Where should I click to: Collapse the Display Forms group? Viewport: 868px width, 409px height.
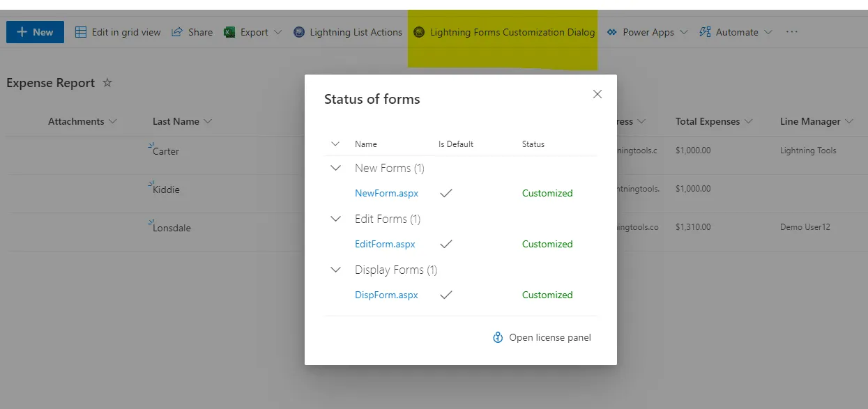pos(335,270)
